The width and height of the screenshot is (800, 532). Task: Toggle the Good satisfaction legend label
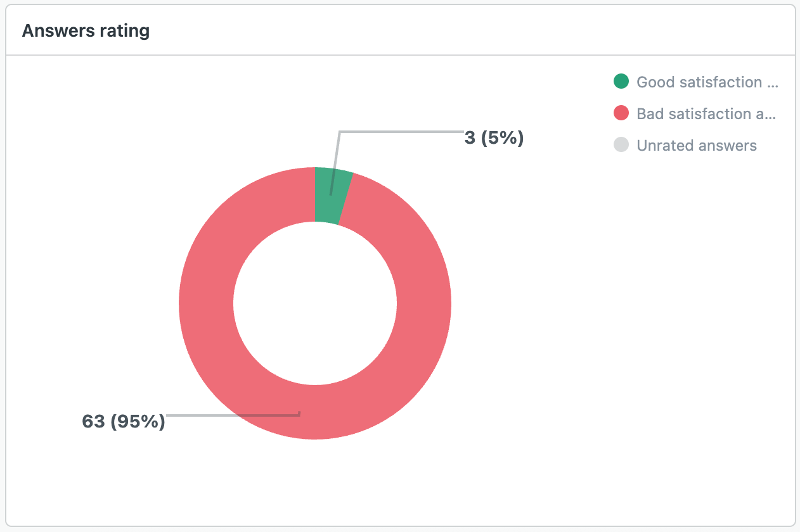pos(699,82)
